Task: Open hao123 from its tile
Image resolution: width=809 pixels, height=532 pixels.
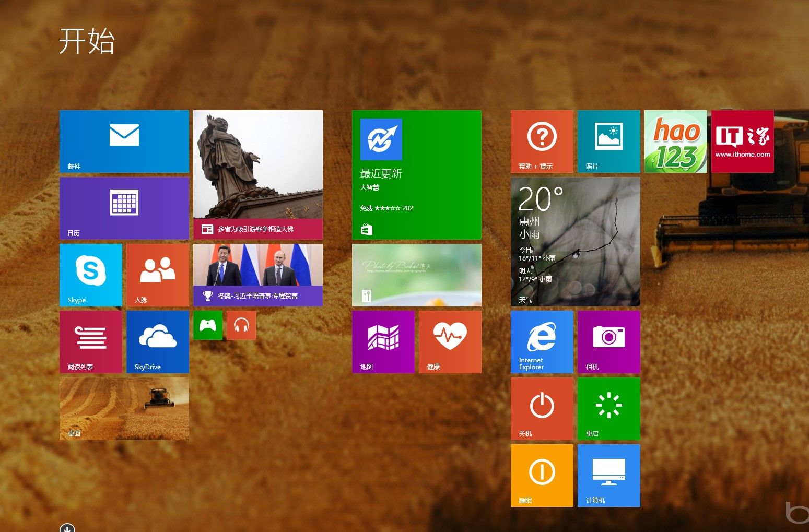Action: [675, 141]
